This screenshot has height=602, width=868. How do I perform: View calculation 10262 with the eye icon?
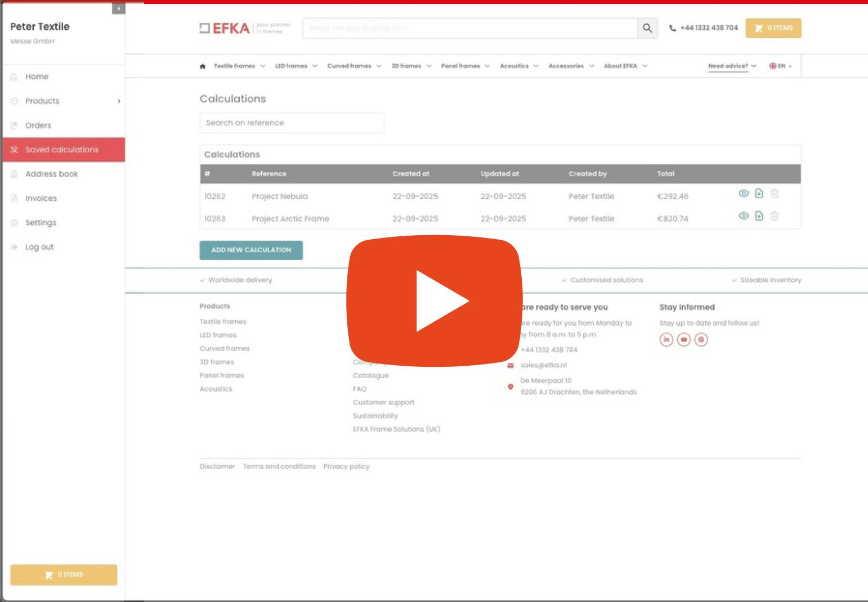[x=744, y=194]
